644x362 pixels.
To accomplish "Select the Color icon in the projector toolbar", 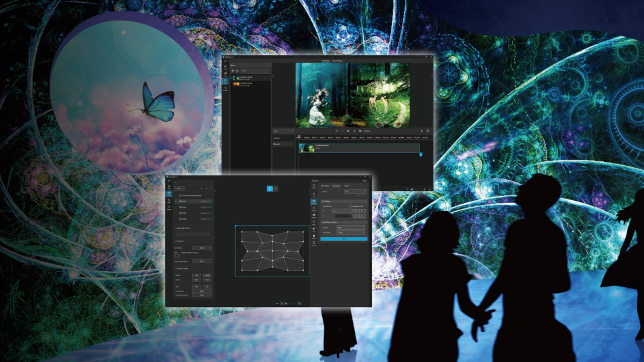I will coord(314,229).
